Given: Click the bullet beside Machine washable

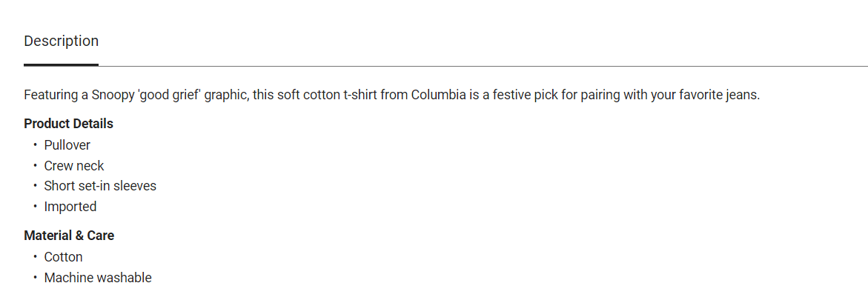Looking at the screenshot, I should click(x=34, y=278).
